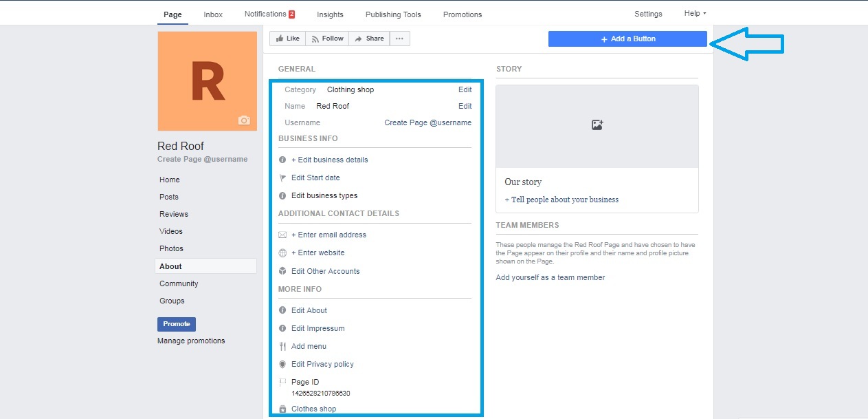Open the Notifications tab

click(269, 14)
